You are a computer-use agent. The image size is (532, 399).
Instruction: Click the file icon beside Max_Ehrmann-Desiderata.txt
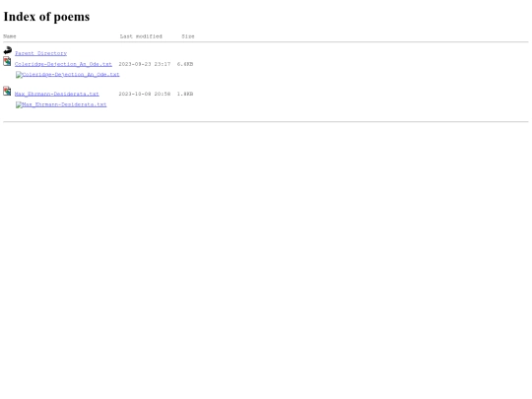point(7,91)
